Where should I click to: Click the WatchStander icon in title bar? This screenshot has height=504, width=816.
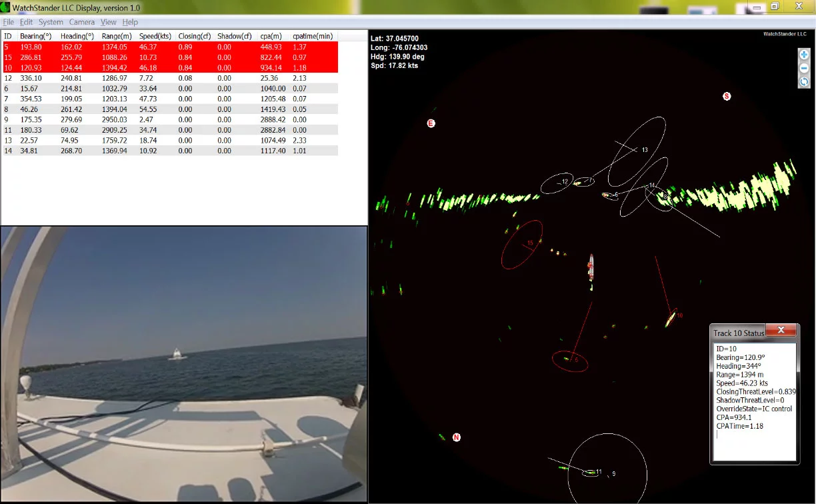7,7
